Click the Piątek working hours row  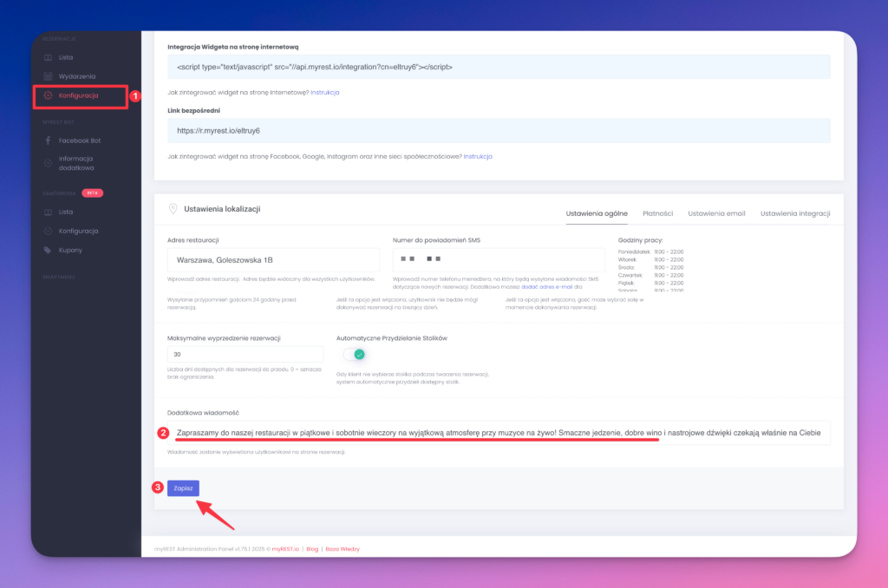point(650,283)
